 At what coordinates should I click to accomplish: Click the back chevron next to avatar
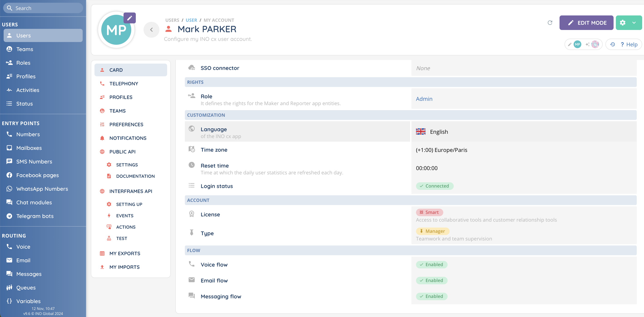click(151, 30)
